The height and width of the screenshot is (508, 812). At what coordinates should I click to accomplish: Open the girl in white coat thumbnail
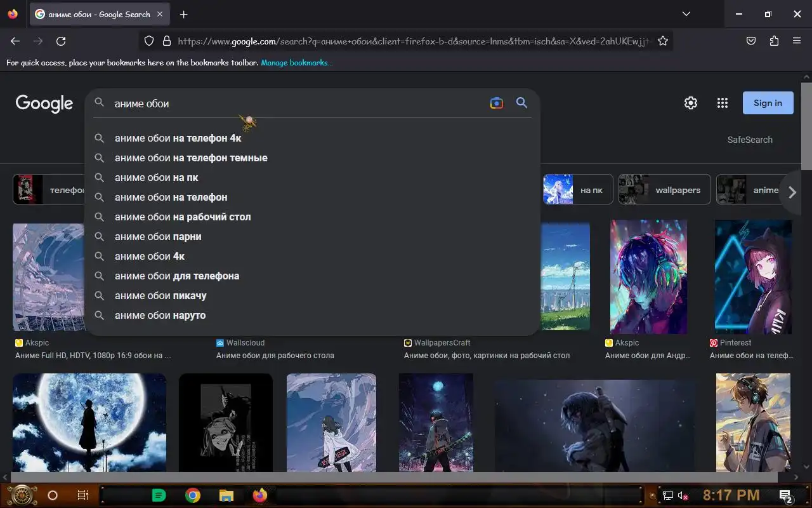pos(331,422)
